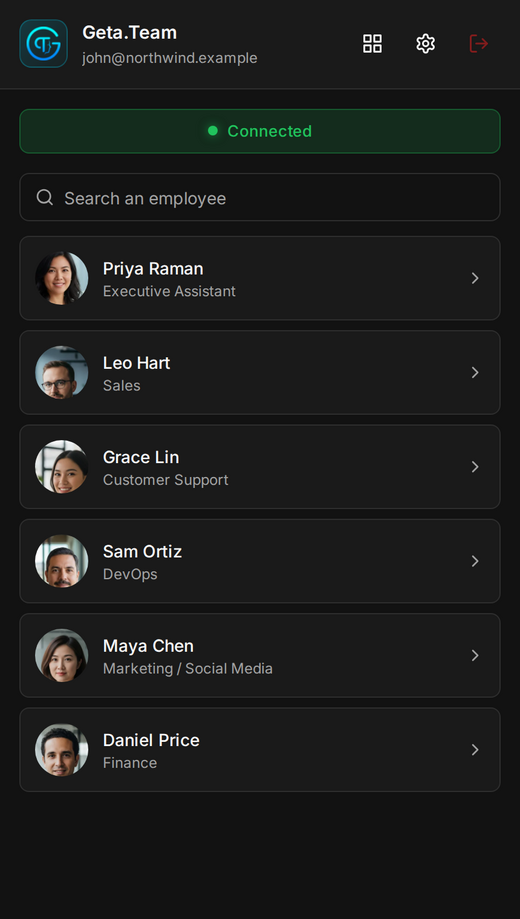Click the john@northwind.example email
The width and height of the screenshot is (520, 919).
pyautogui.click(x=169, y=58)
